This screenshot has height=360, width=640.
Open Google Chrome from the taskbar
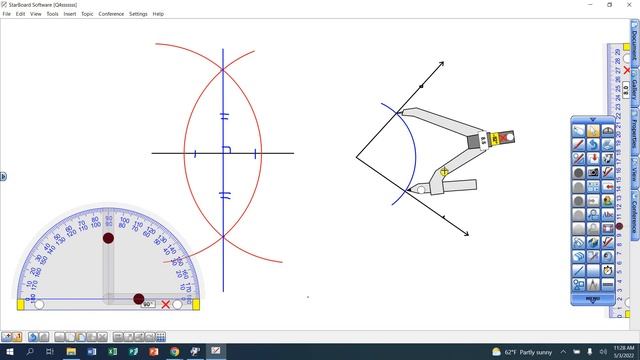point(174,351)
